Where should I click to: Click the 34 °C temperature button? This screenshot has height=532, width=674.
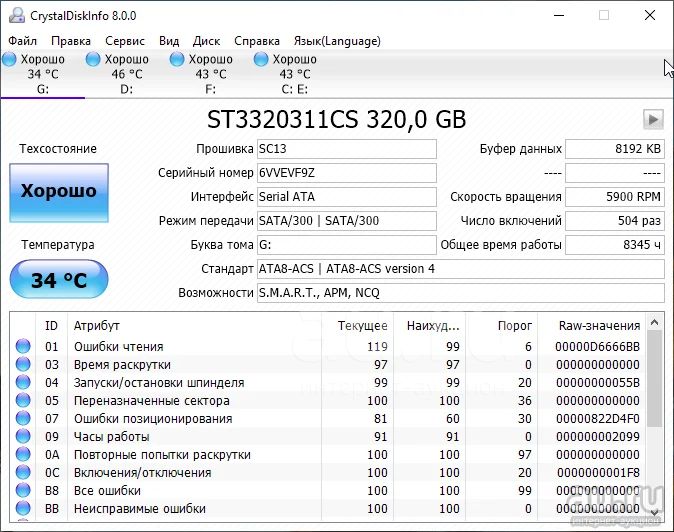(x=59, y=279)
